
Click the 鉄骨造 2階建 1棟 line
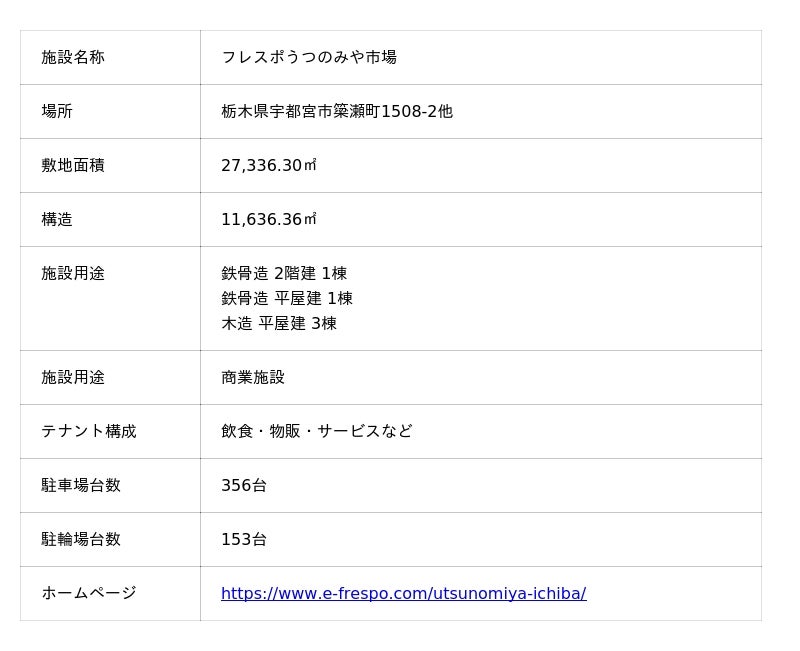point(284,273)
